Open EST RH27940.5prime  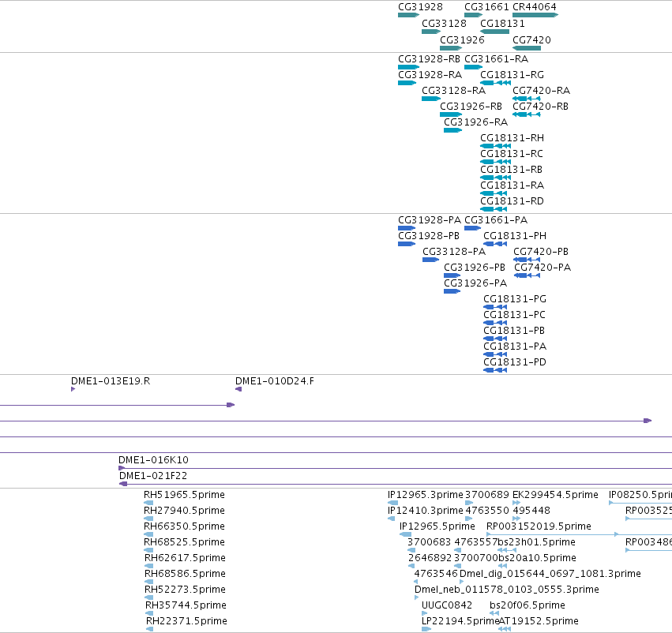pyautogui.click(x=148, y=519)
